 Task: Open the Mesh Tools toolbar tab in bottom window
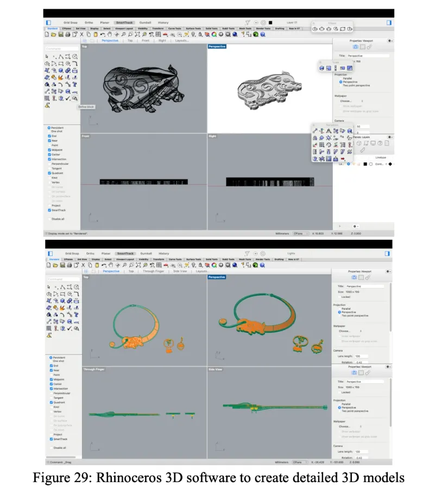point(245,259)
